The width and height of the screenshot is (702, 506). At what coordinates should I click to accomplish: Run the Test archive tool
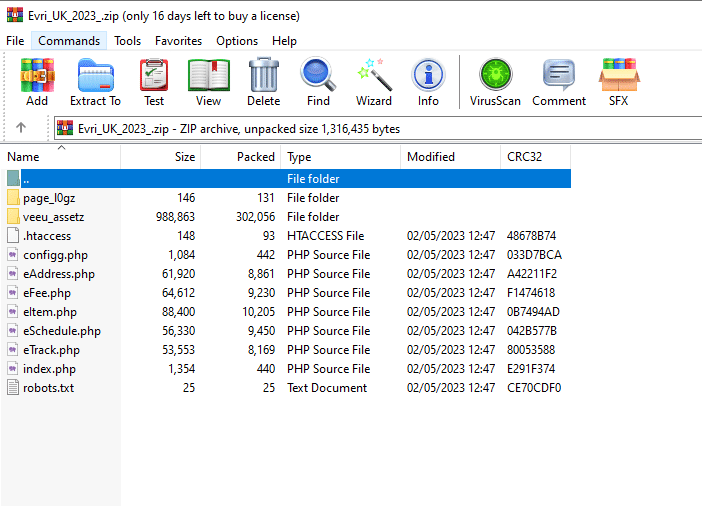154,81
